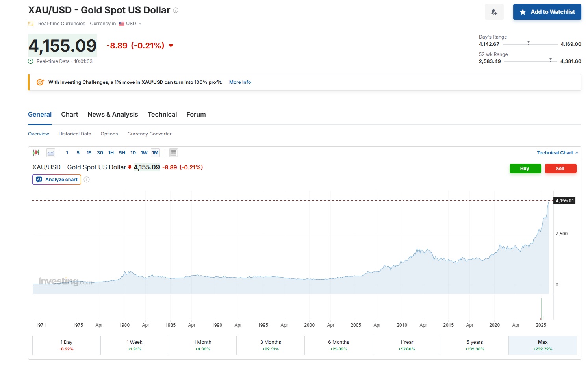Viewport: 588px width, 369px height.
Task: Click info icon next to Analyze chart
Action: coord(87,180)
